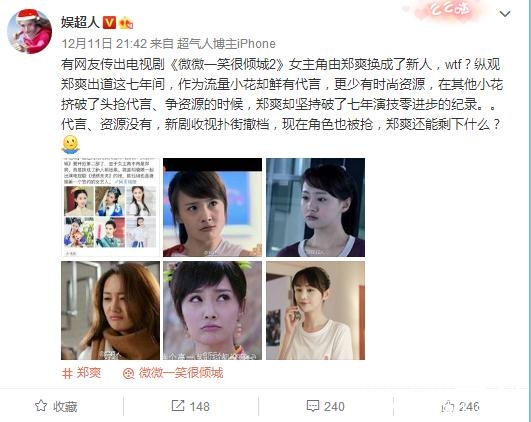Click the comment icon showing 240
Screen dimensions: 531x422
313,406
